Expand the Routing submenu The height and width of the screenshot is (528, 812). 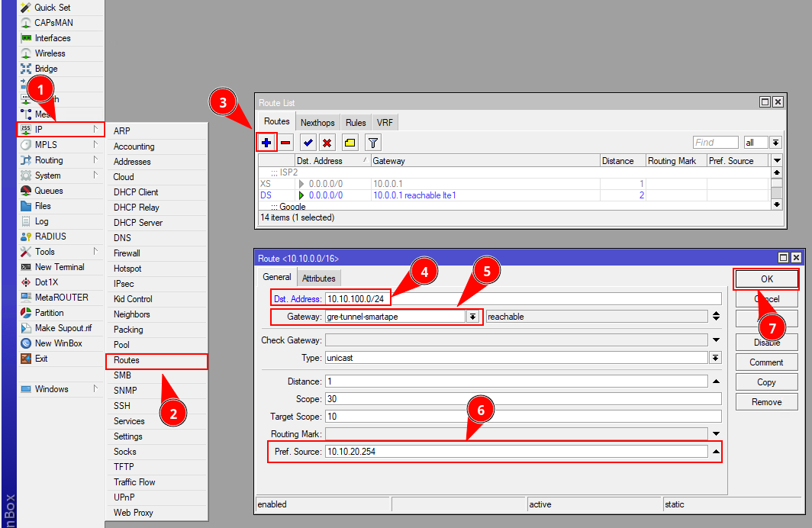61,160
